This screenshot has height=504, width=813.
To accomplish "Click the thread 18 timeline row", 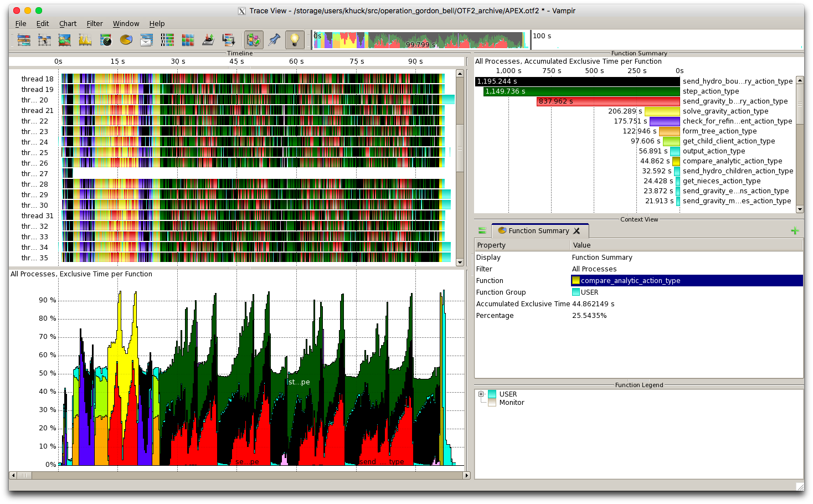I will pos(253,79).
